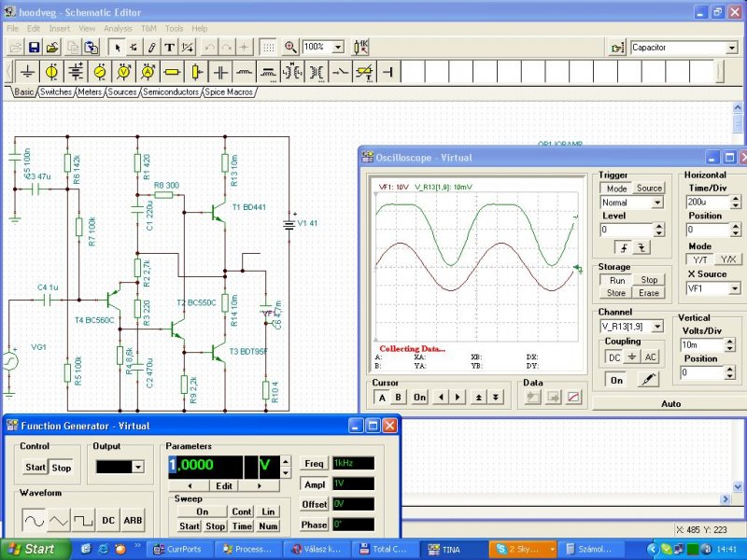Open the Trigger mode Normal dropdown
This screenshot has height=560, width=747.
[x=657, y=203]
